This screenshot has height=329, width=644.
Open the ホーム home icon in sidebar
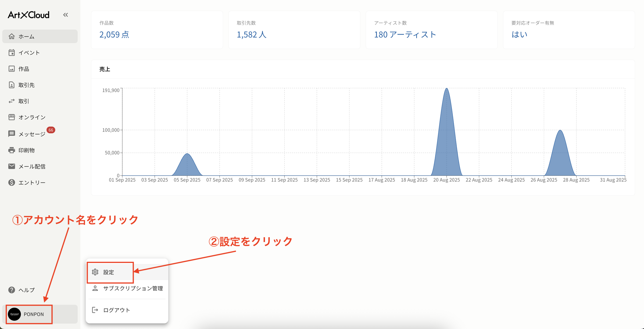point(12,36)
